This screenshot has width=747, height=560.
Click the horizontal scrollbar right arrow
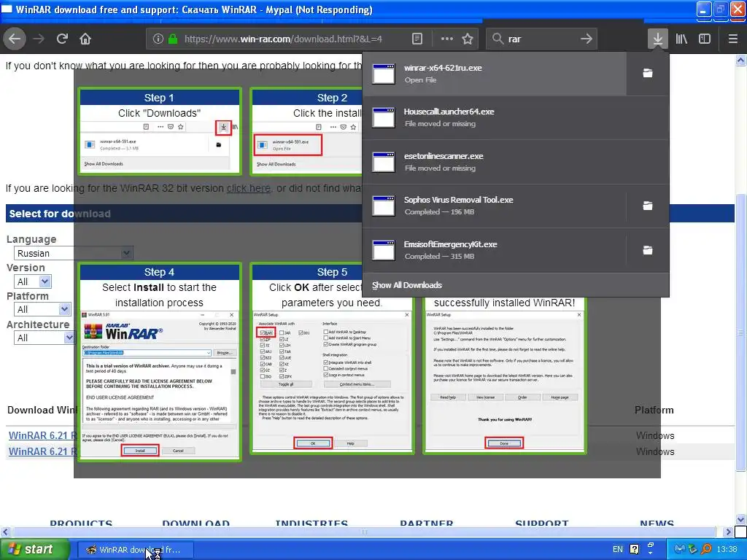728,532
